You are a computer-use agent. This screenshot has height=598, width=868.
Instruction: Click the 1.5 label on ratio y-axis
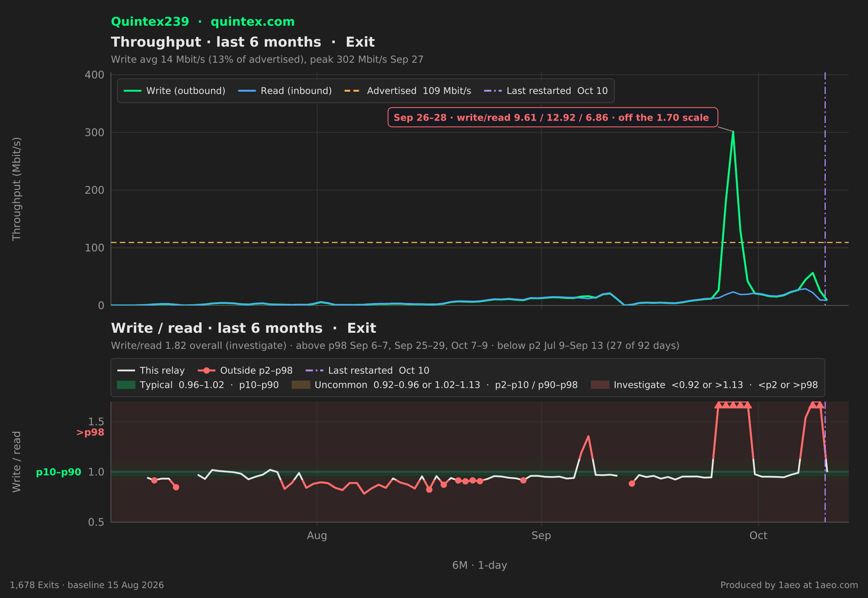(x=96, y=422)
